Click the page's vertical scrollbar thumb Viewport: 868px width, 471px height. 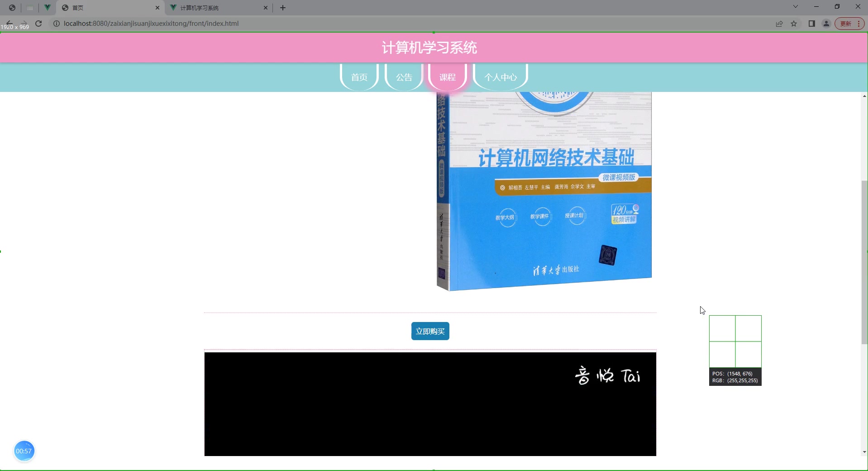pos(864,263)
